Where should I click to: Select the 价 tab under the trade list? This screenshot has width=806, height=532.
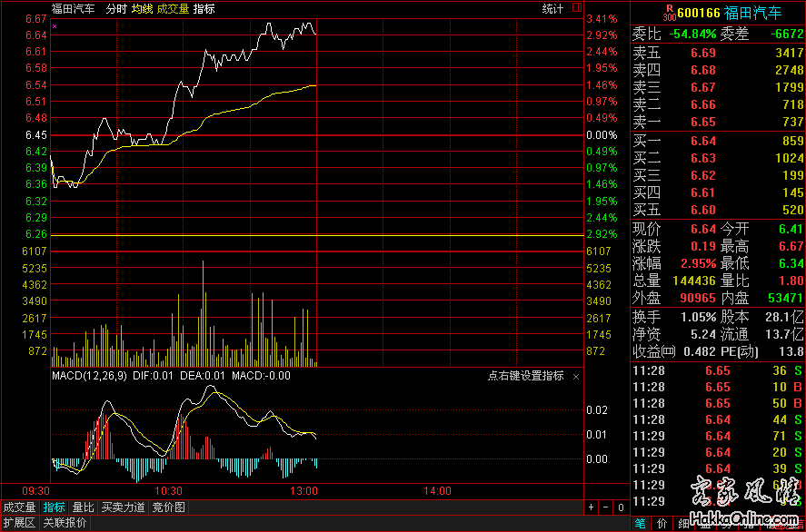[x=662, y=523]
